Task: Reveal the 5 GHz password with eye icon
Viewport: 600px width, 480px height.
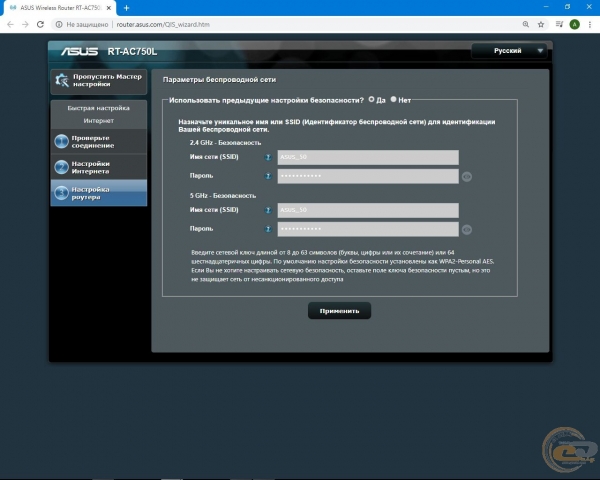Action: [x=466, y=229]
